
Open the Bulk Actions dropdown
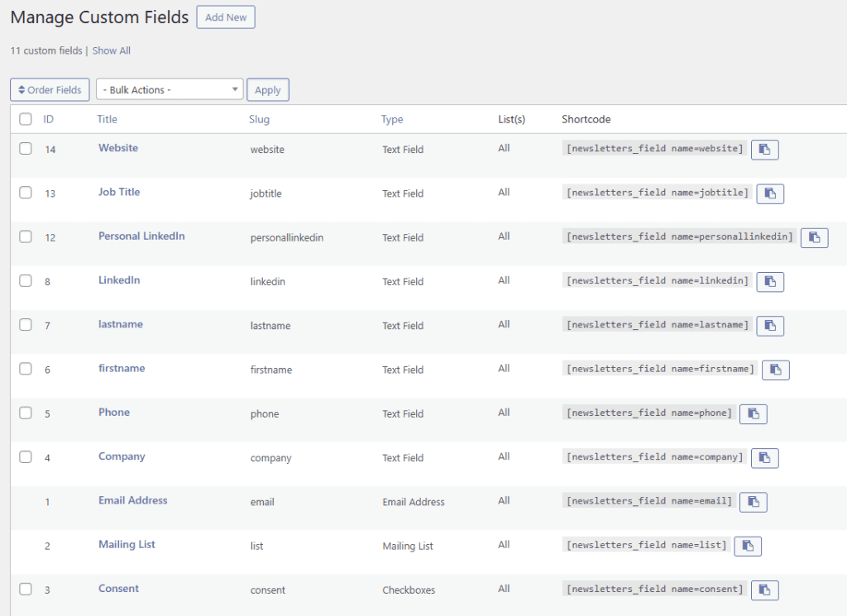pos(170,89)
